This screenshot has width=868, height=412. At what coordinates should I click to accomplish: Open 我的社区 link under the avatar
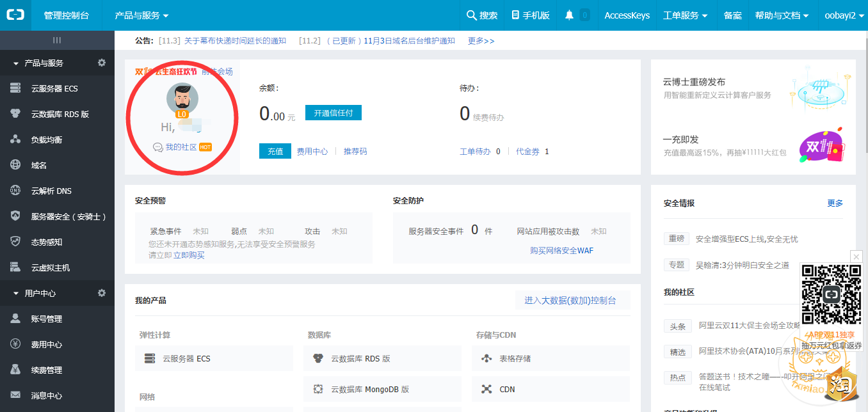click(181, 147)
